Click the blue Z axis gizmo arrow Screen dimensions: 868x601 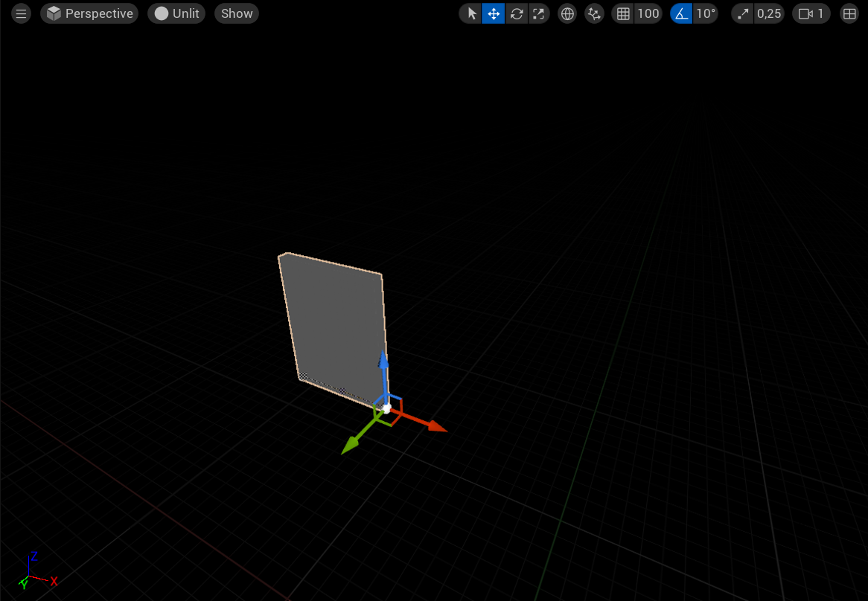pyautogui.click(x=383, y=359)
